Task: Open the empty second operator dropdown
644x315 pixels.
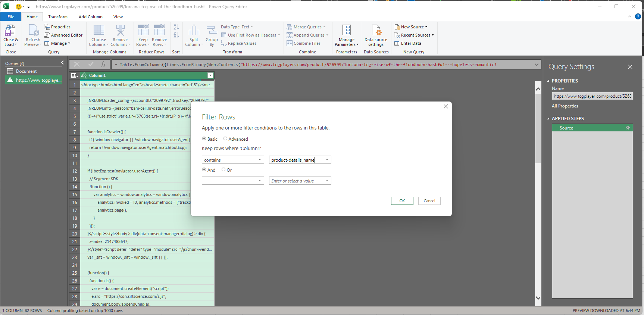Action: coord(233,181)
